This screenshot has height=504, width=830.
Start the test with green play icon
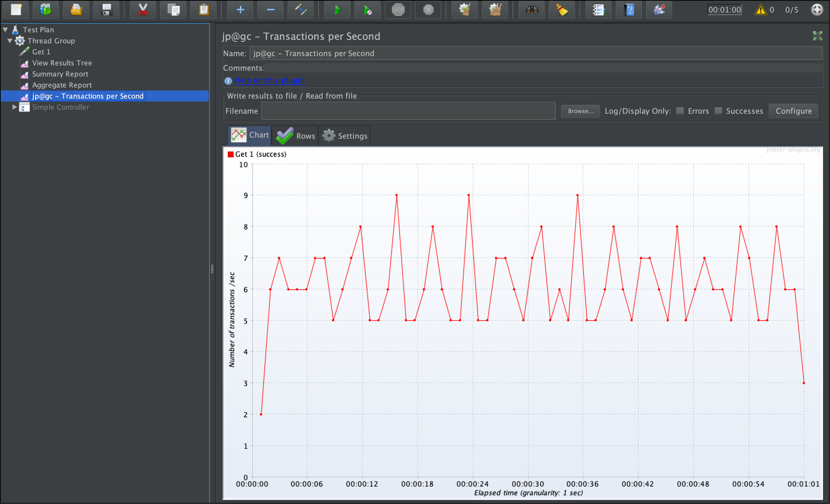(x=337, y=10)
